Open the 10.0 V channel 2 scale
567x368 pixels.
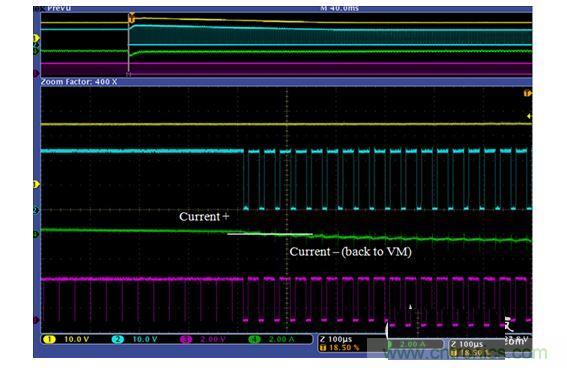(x=145, y=339)
